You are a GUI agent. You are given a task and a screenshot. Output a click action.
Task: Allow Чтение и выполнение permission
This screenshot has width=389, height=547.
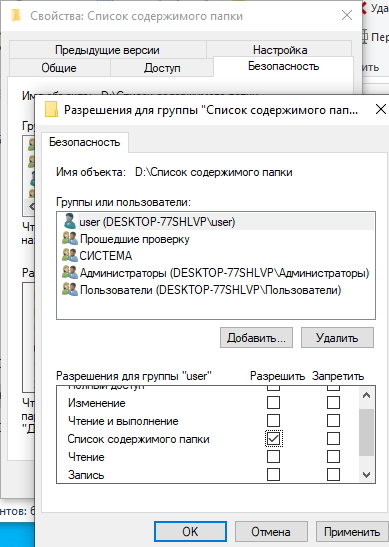click(x=273, y=420)
